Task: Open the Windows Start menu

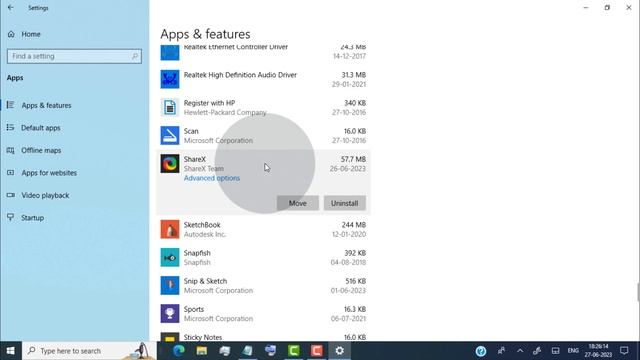Action: click(x=11, y=351)
